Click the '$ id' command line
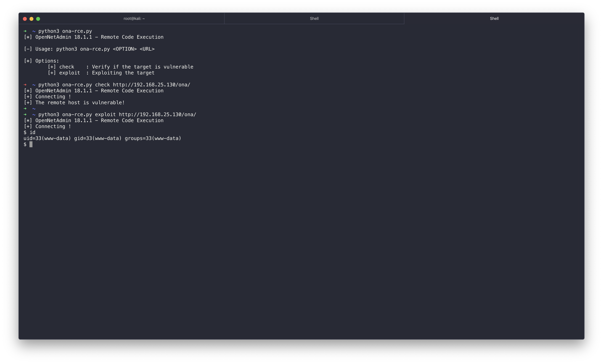The height and width of the screenshot is (364, 603). [30, 132]
